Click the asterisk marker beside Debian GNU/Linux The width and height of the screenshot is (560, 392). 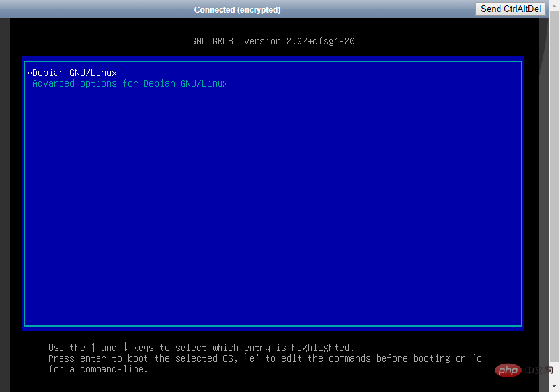click(x=30, y=73)
